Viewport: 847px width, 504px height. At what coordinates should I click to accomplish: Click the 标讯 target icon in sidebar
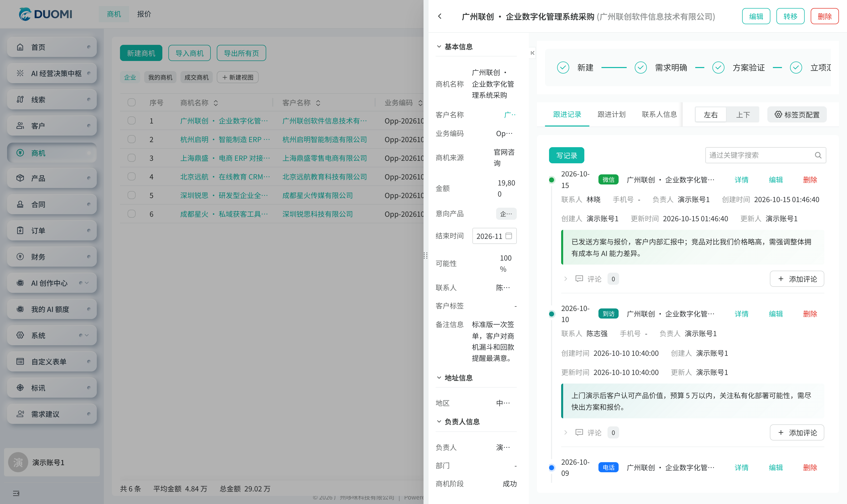point(20,388)
